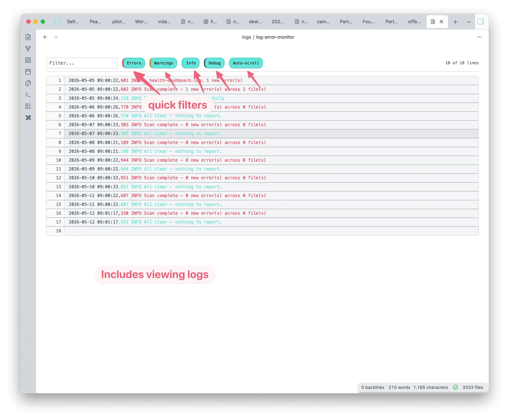The image size is (509, 420).
Task: Open the graph view icon
Action: (28, 48)
